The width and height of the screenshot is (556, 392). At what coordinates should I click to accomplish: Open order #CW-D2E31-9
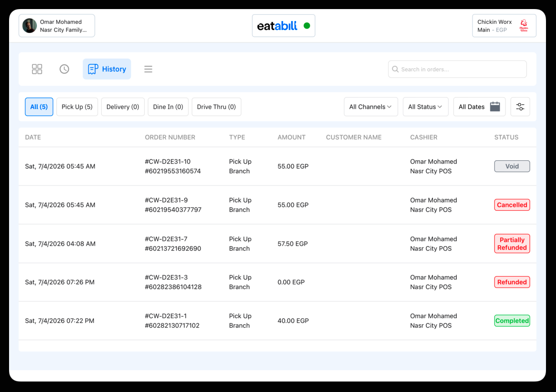277,205
